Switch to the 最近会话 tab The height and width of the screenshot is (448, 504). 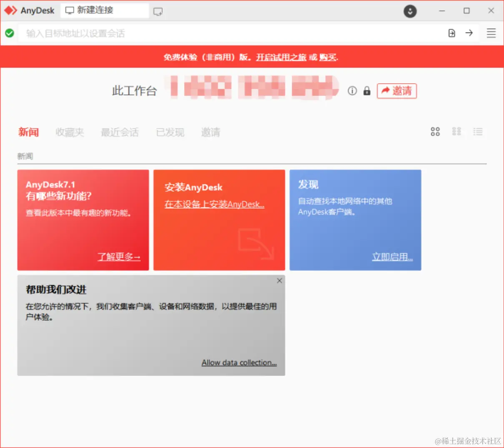[x=120, y=132]
